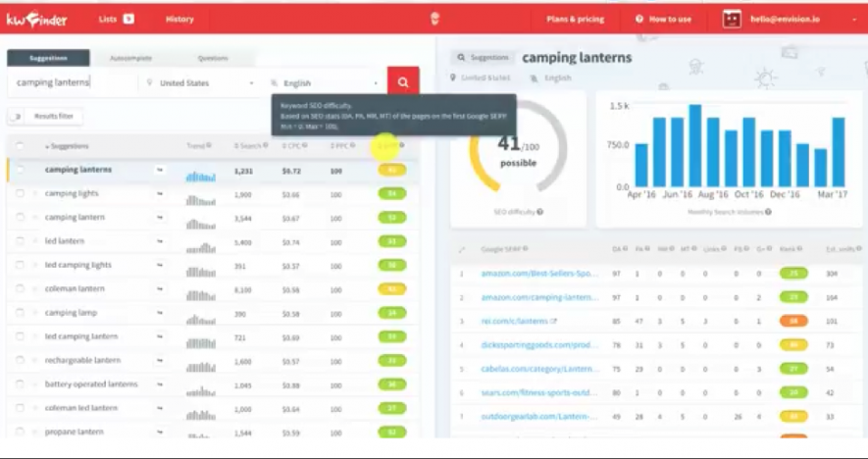Click the SEO difficulty help icon
The width and height of the screenshot is (868, 459).
coord(539,212)
